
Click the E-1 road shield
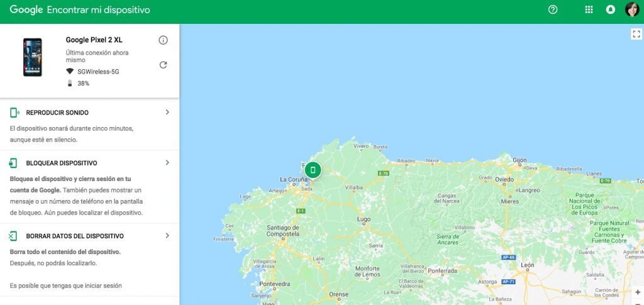pyautogui.click(x=301, y=211)
